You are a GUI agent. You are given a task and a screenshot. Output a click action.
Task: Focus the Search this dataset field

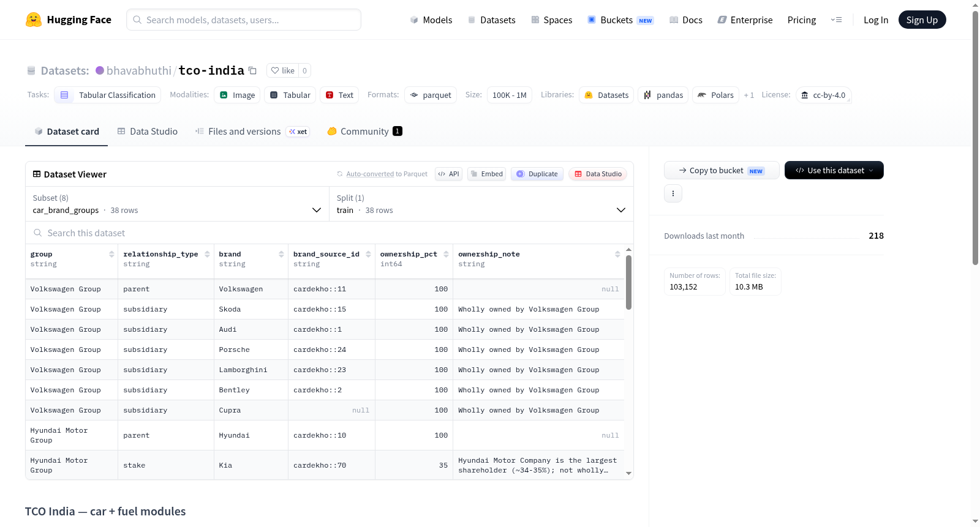[x=330, y=233]
